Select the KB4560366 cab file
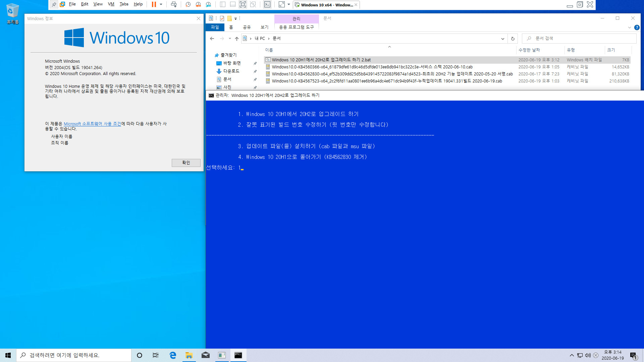 (x=447, y=67)
